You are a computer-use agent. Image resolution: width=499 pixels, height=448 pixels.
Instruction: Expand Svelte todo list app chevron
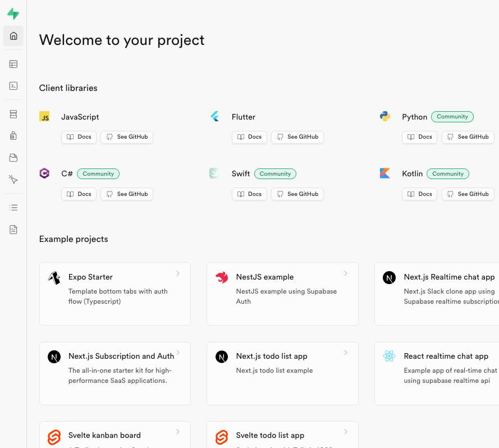click(x=346, y=432)
